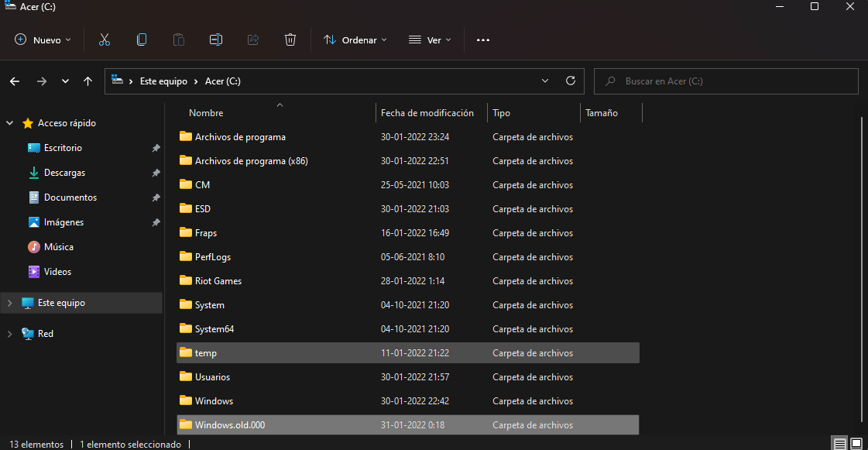Screen dimensions: 868x450
Task: Collapse the Acceso rápido tree section
Action: coord(9,123)
